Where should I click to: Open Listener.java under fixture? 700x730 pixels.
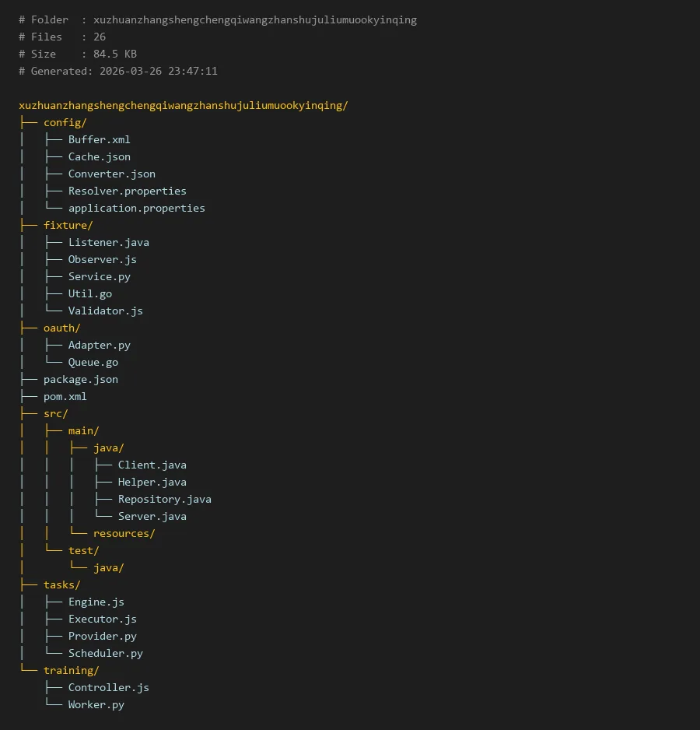pos(108,242)
